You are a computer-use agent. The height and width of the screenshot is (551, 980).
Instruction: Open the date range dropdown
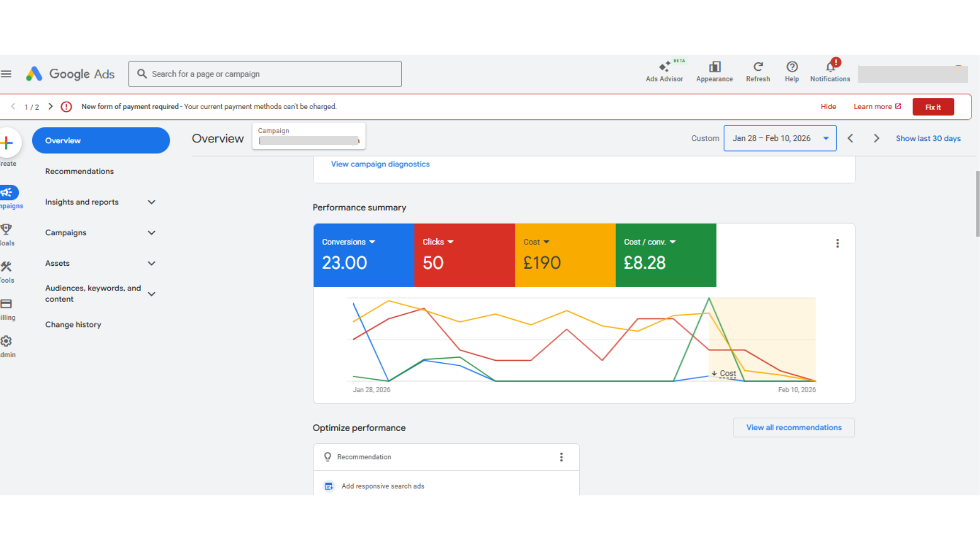tap(779, 138)
